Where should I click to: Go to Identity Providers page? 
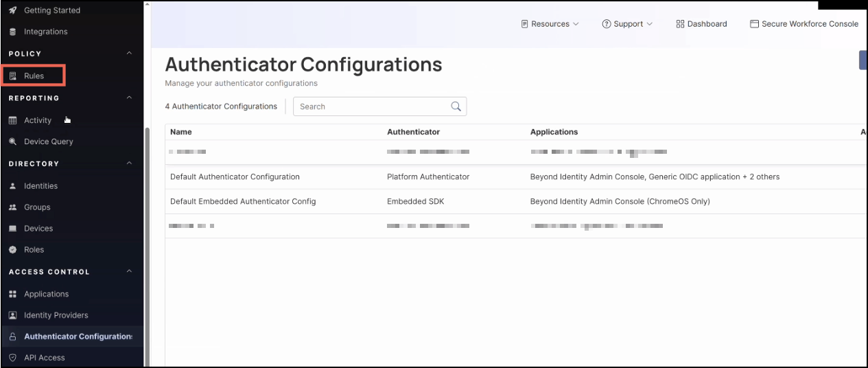coord(56,315)
